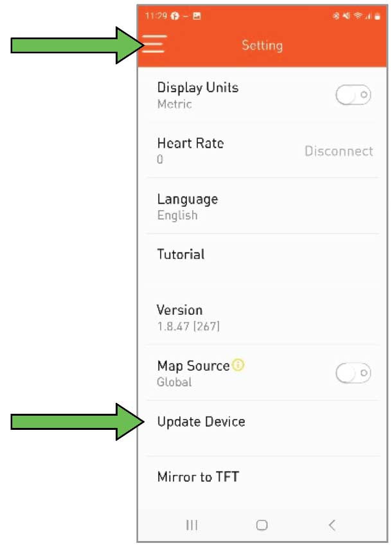Tap the Disconnect heart rate button
The height and width of the screenshot is (550, 392).
click(339, 152)
